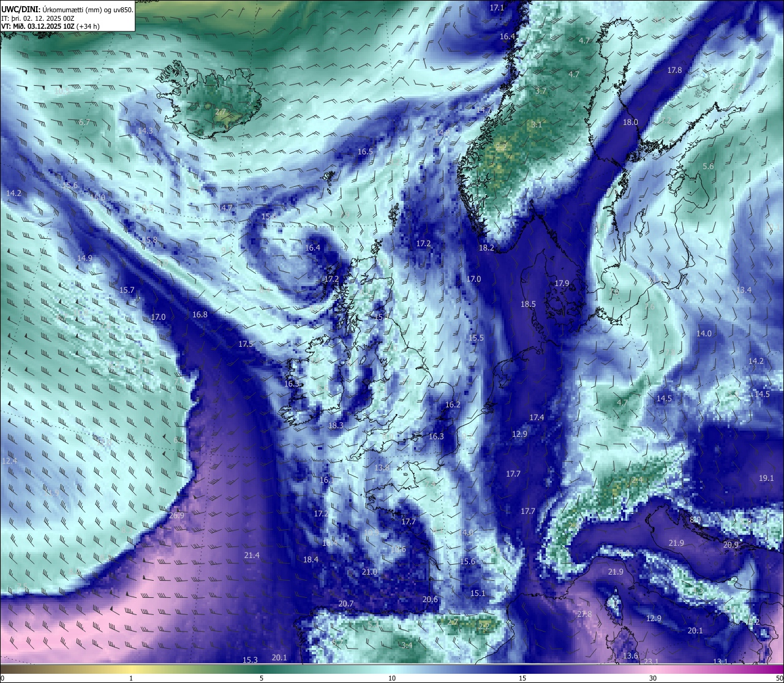Click the 17.9 value over Denmark
The image size is (784, 683).
(562, 284)
